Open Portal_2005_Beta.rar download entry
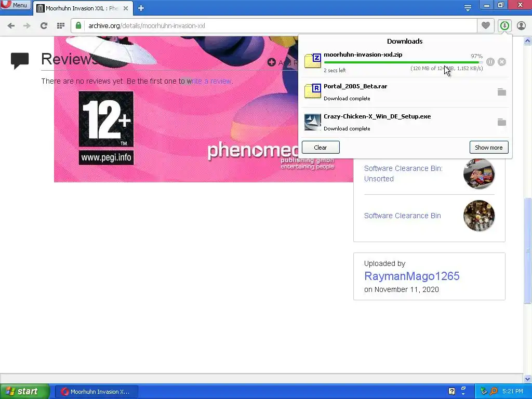The height and width of the screenshot is (399, 532). (x=405, y=92)
